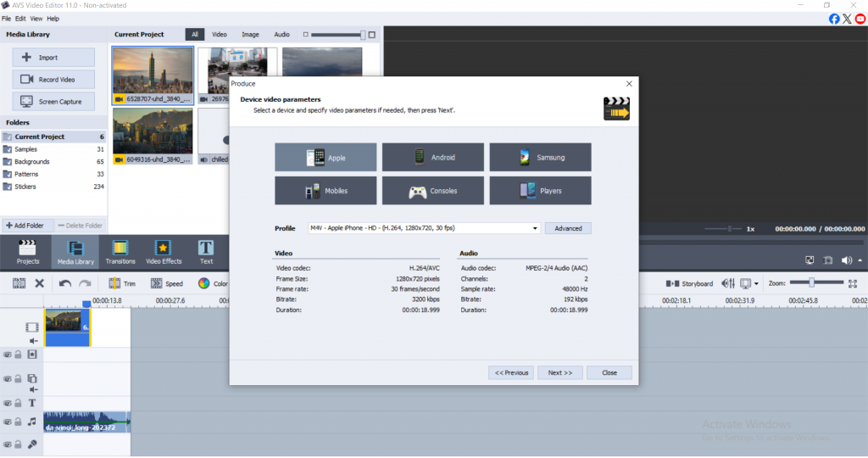
Task: Open the Stickers folder
Action: [x=53, y=187]
